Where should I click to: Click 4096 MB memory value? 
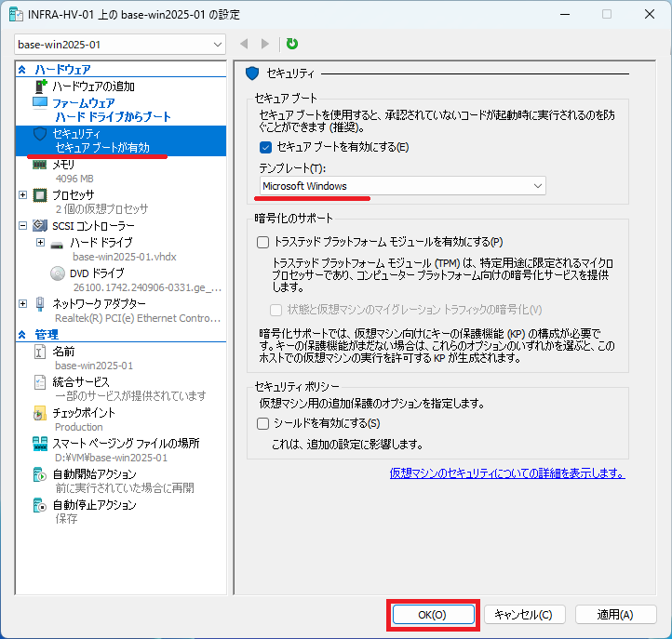pos(74,179)
